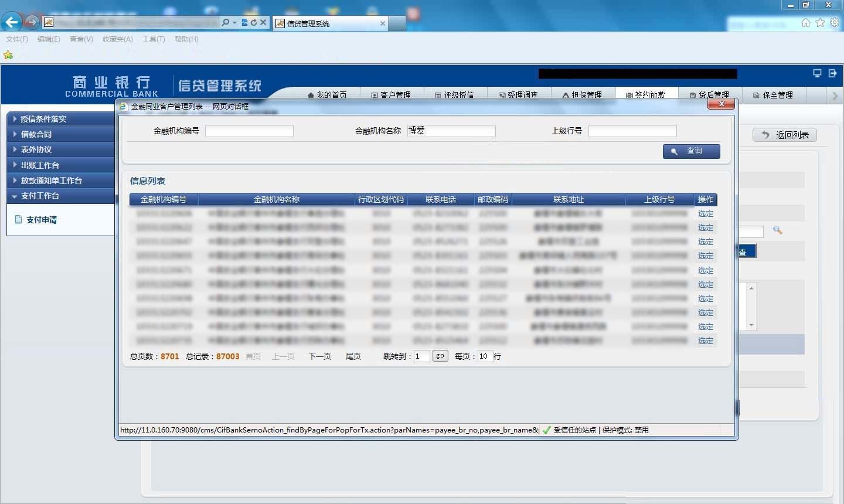Expand the 放款通知单工作台 sidebar section
This screenshot has height=504, width=844.
click(61, 181)
